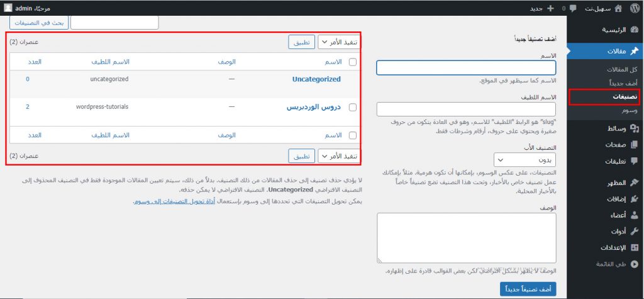Open the وسوم (Tags) submenu item

(x=630, y=110)
